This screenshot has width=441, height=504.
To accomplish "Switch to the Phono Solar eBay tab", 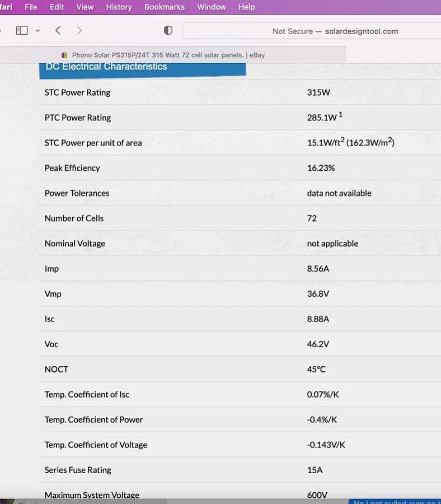I will [x=168, y=55].
